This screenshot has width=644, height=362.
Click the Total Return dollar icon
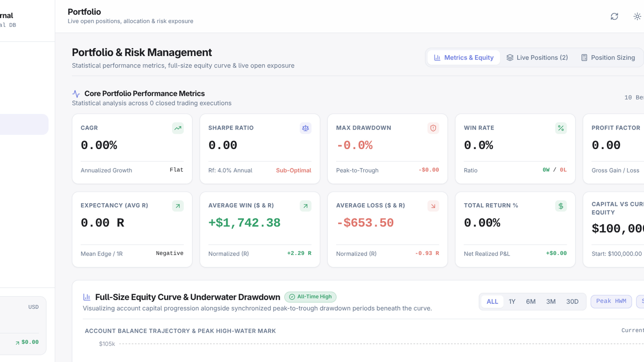tap(561, 206)
